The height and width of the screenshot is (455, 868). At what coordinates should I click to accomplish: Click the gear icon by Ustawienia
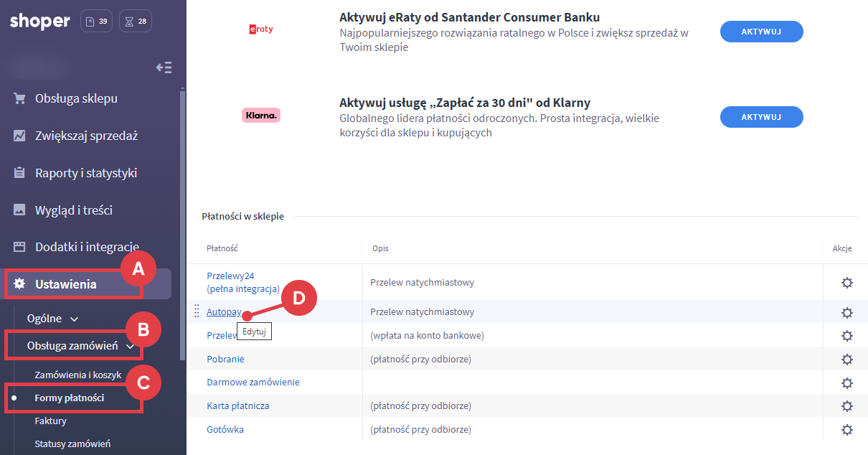19,284
